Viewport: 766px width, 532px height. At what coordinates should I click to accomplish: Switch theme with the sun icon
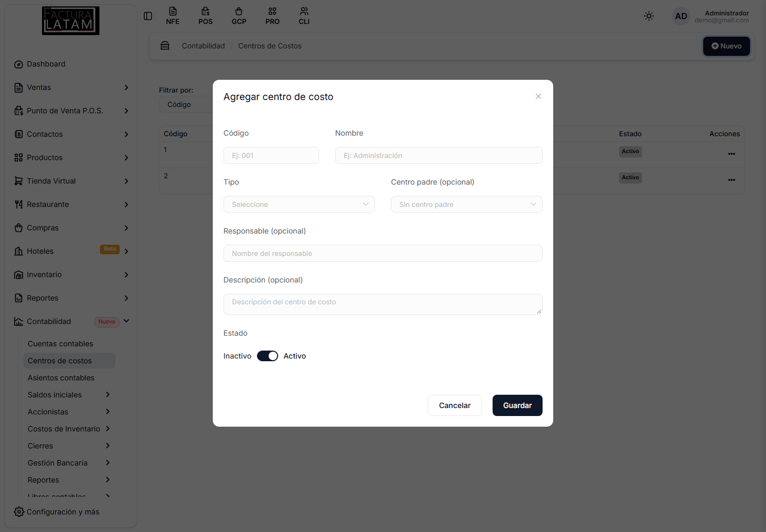pyautogui.click(x=649, y=16)
